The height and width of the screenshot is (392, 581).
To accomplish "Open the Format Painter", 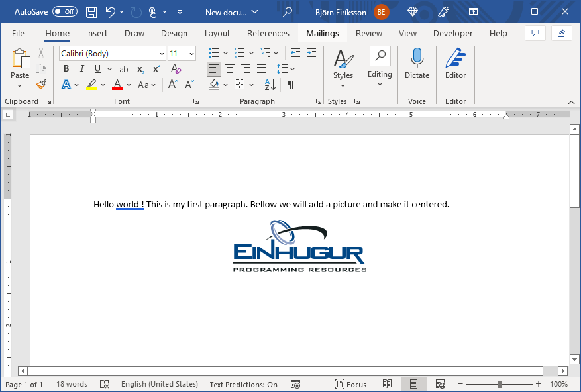I will pyautogui.click(x=40, y=84).
